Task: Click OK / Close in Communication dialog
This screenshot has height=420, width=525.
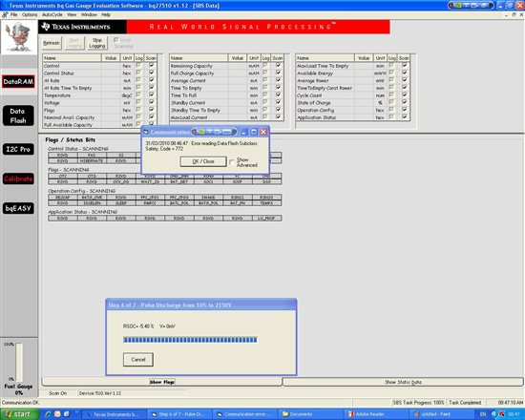Action: (203, 161)
